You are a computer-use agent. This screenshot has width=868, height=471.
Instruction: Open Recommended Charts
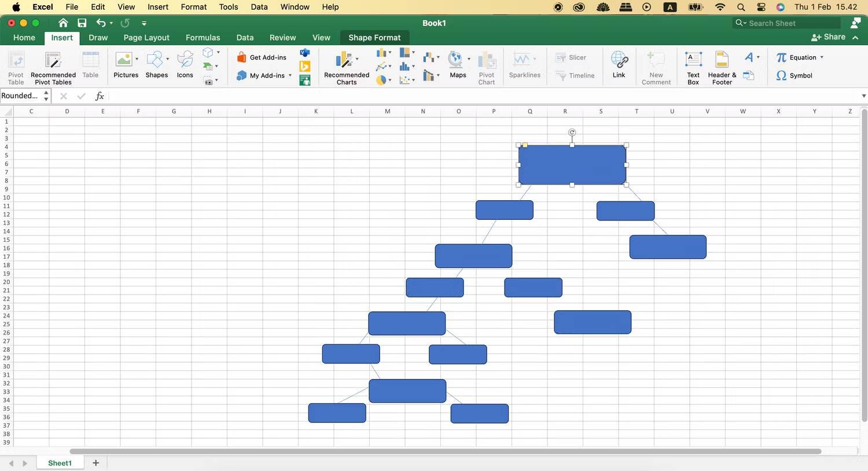(346, 67)
